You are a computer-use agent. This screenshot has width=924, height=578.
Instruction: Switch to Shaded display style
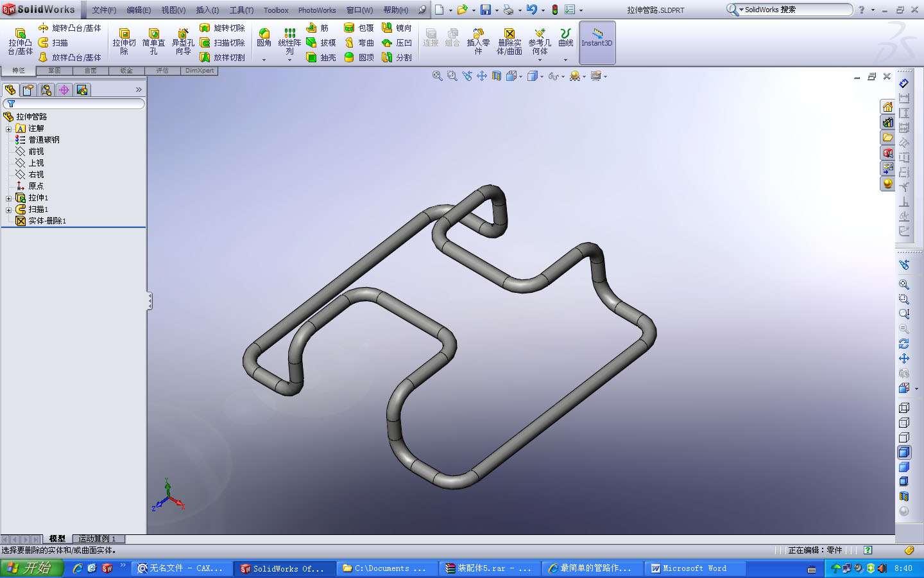click(904, 467)
